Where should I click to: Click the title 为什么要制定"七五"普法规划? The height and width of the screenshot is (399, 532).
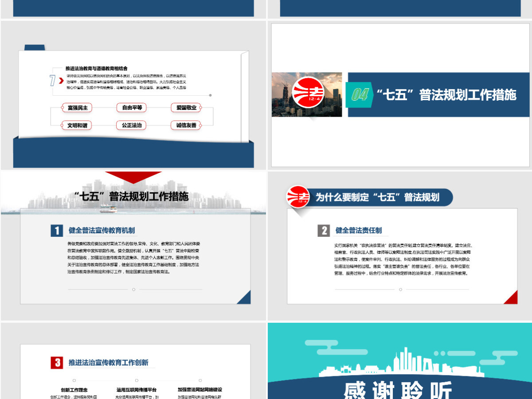[377, 197]
